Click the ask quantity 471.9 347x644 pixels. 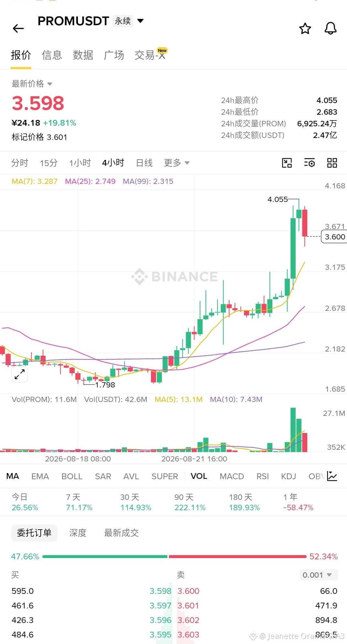click(326, 606)
